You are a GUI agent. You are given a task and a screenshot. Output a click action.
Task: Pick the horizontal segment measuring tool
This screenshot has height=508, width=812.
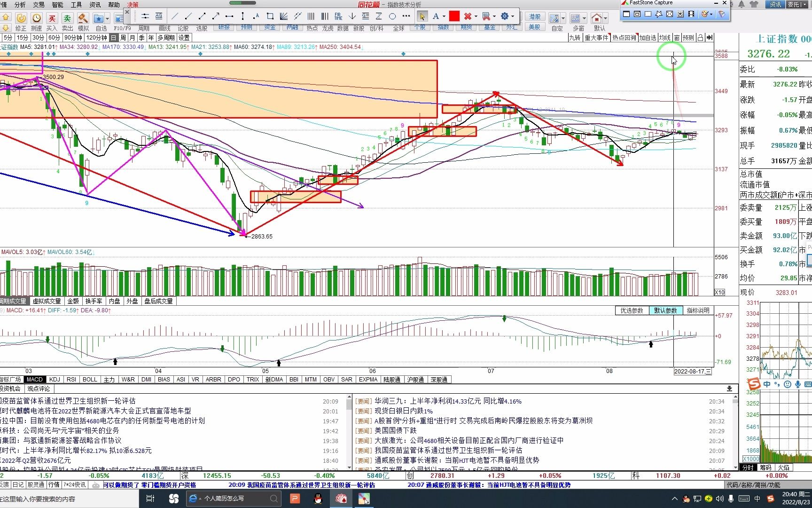point(229,16)
